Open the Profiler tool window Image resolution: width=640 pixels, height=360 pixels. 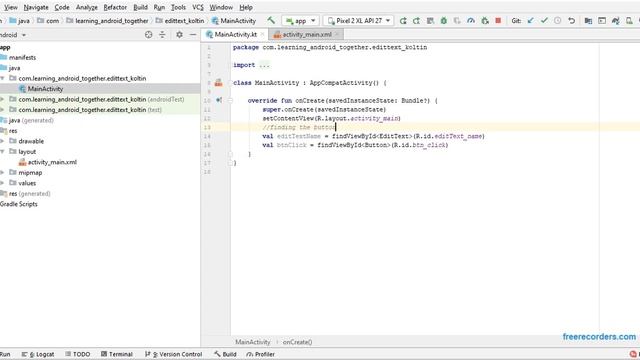[x=260, y=354]
